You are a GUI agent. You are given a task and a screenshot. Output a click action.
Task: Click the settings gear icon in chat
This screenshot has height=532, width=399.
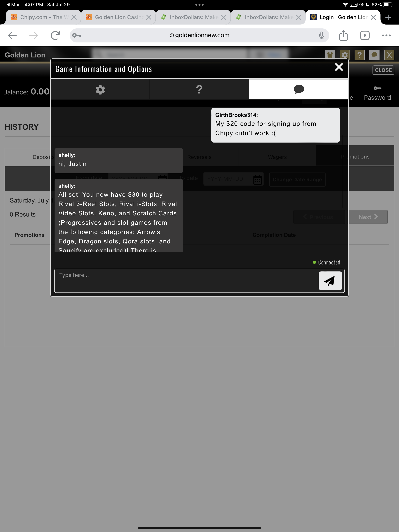[x=99, y=89]
